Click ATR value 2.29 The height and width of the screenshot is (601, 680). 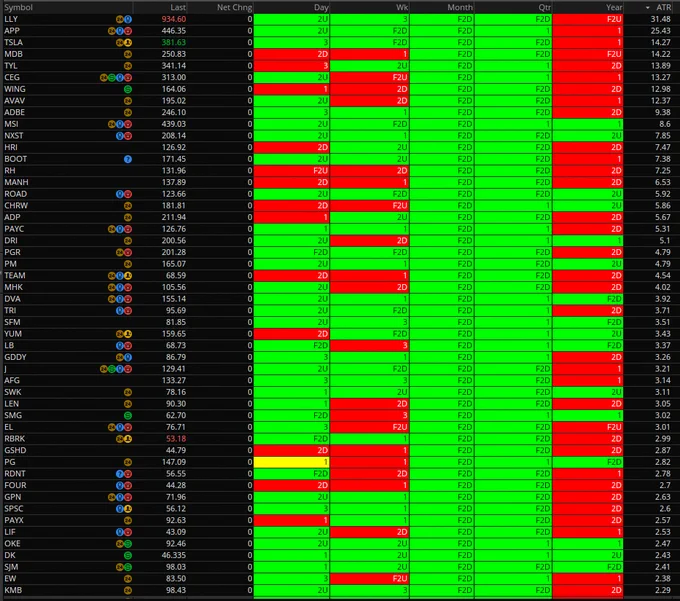pos(663,590)
